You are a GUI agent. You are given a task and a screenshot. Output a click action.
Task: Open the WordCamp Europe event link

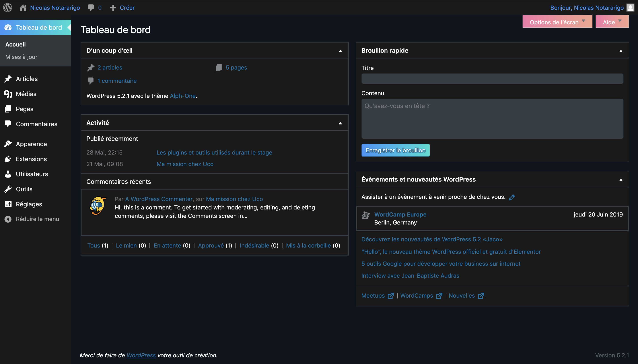pyautogui.click(x=400, y=215)
